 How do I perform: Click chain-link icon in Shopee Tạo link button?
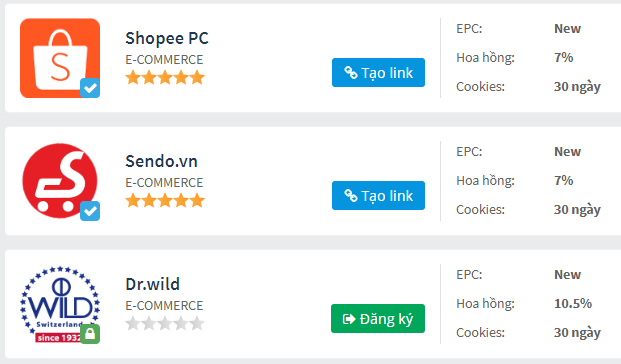(351, 72)
